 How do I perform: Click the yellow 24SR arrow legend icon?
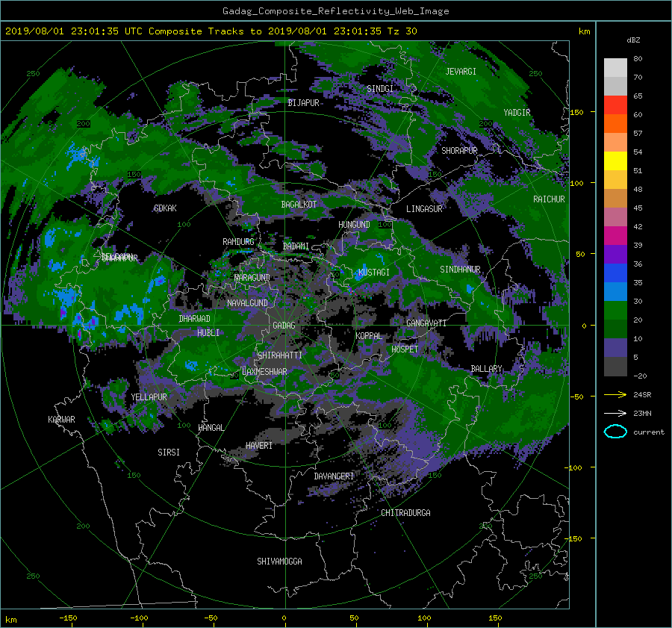615,394
